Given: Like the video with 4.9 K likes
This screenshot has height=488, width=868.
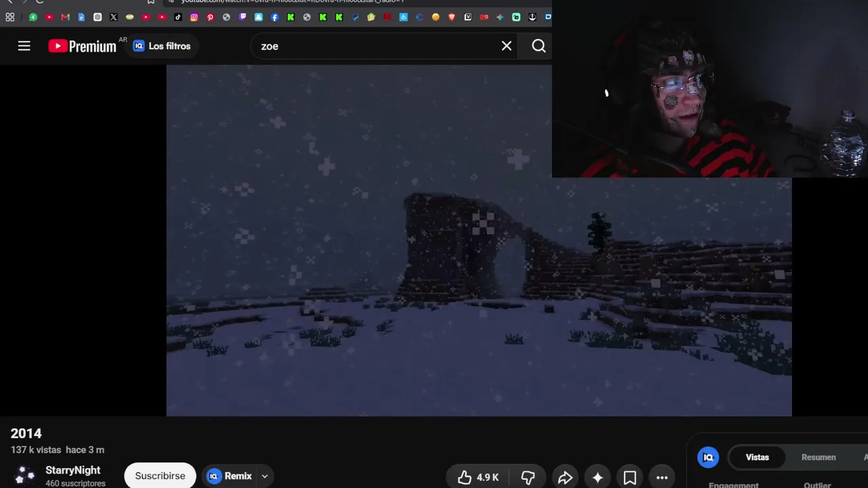Looking at the screenshot, I should pyautogui.click(x=478, y=477).
